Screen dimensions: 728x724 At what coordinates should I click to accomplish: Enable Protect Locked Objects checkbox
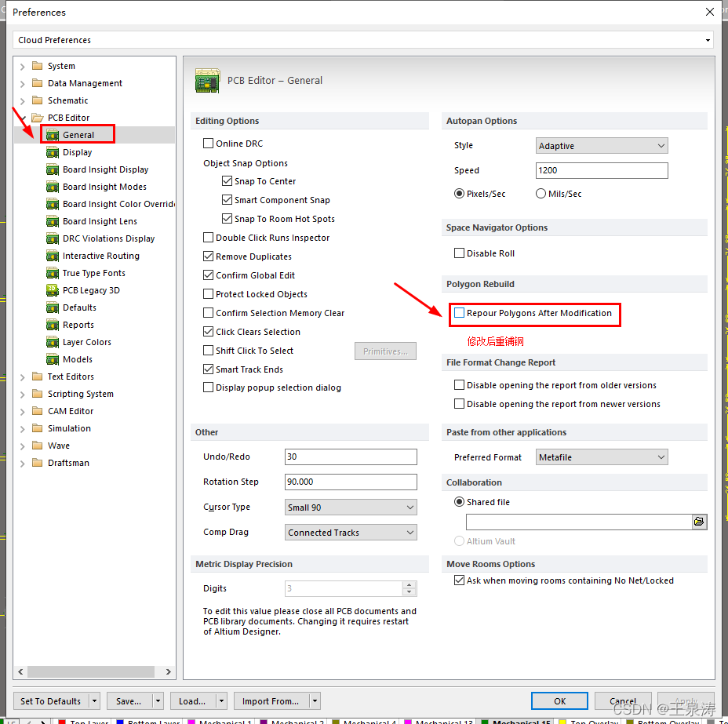coord(209,294)
